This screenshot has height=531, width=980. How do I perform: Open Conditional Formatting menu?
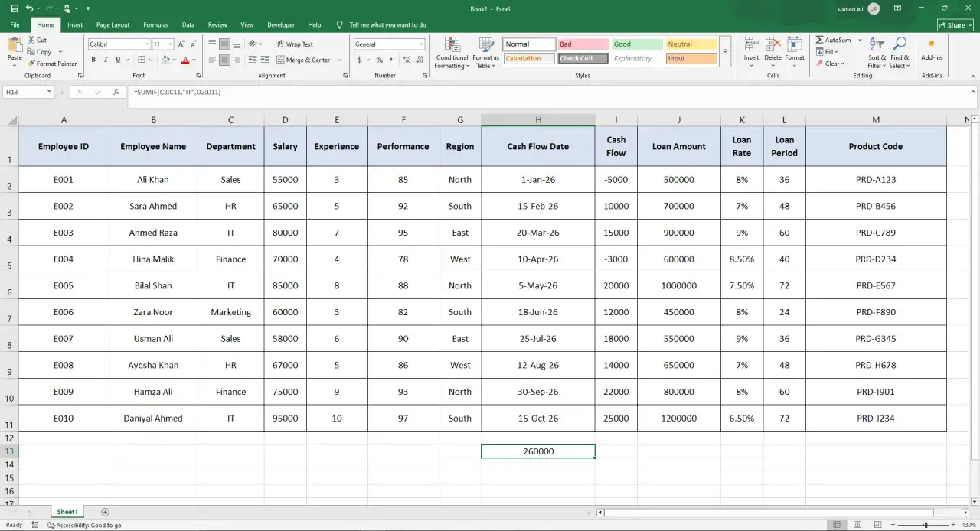(452, 52)
